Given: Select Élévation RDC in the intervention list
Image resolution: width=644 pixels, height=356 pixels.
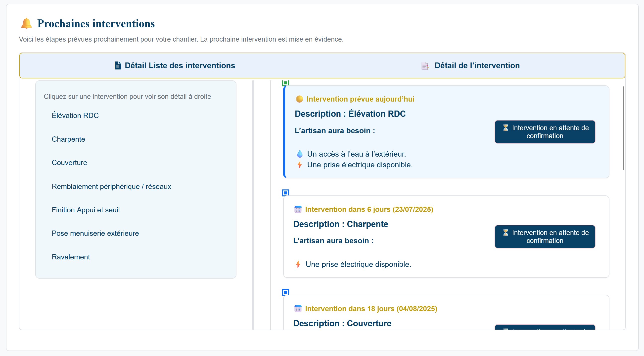Looking at the screenshot, I should (x=75, y=116).
